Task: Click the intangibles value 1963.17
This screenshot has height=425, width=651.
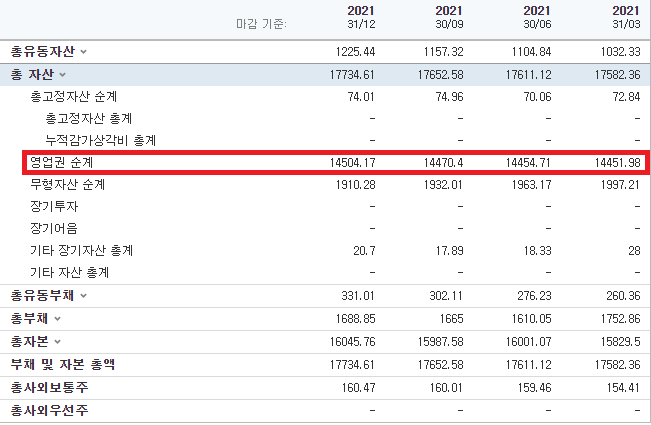Action: tap(531, 184)
